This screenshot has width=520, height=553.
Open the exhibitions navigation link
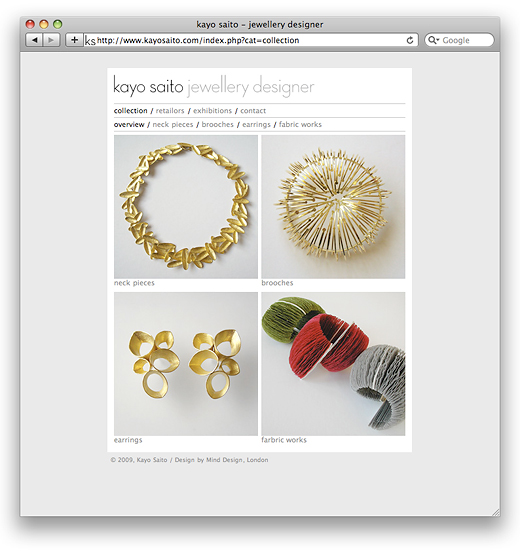(212, 111)
